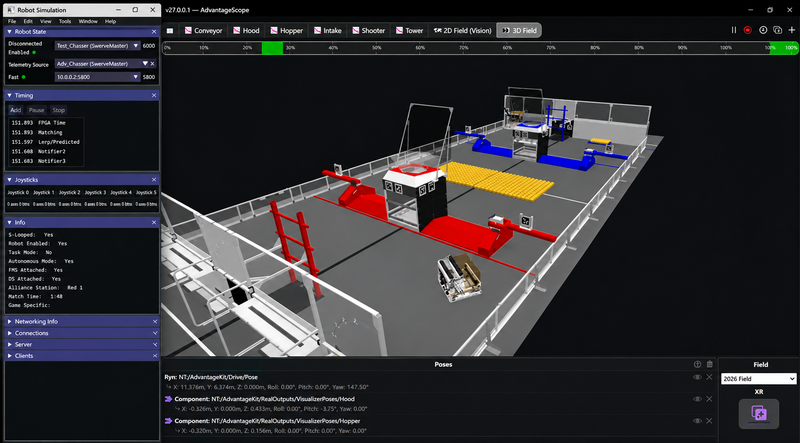Toggle visibility of VisualizerPoses/Hopper component

click(x=697, y=421)
